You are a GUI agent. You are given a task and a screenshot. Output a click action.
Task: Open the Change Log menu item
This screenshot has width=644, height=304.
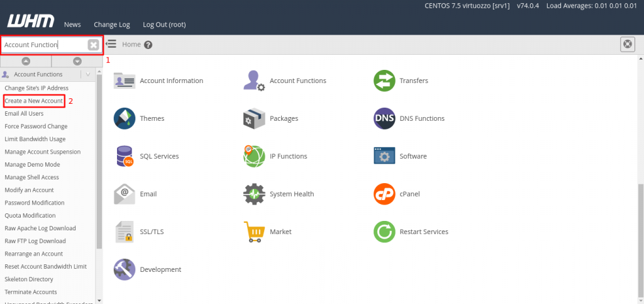pos(112,25)
